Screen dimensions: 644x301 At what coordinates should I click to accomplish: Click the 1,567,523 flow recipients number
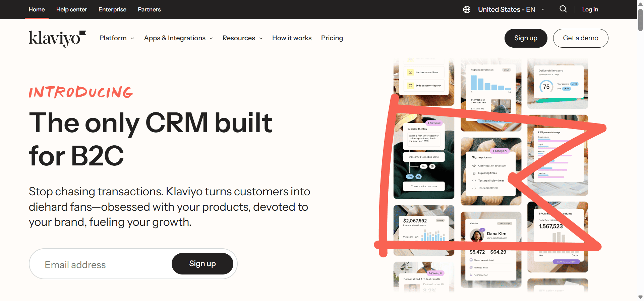[x=551, y=227]
